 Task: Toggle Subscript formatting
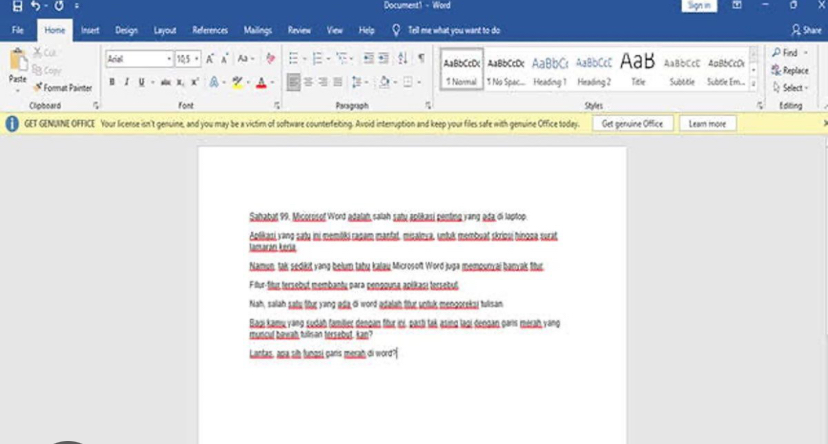180,82
